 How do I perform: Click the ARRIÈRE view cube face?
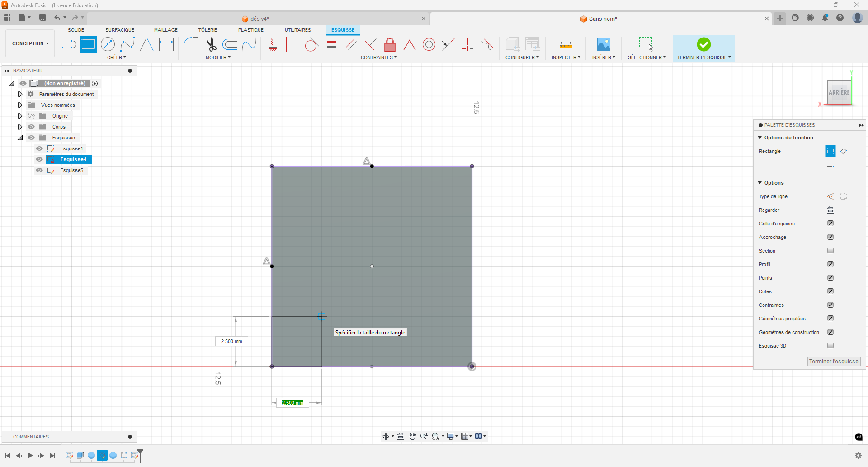[x=839, y=92]
